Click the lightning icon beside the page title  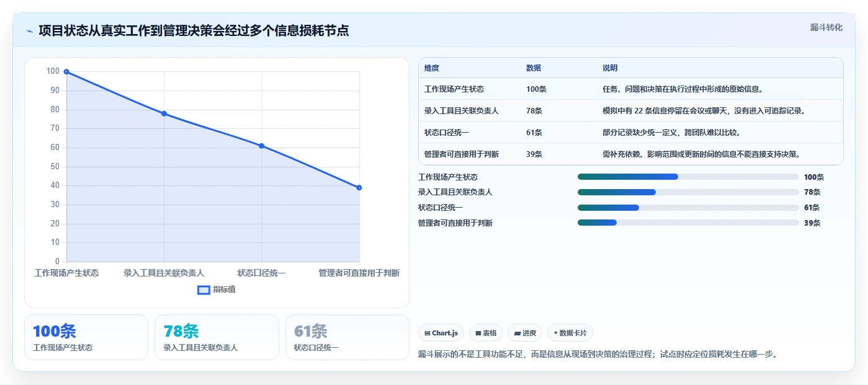coord(30,31)
